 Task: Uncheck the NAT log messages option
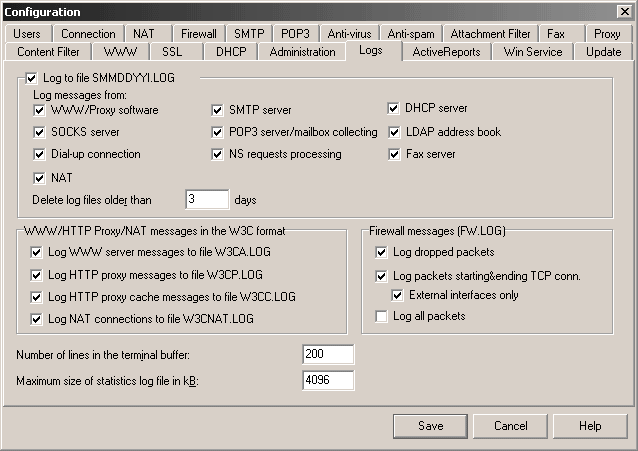click(x=39, y=178)
